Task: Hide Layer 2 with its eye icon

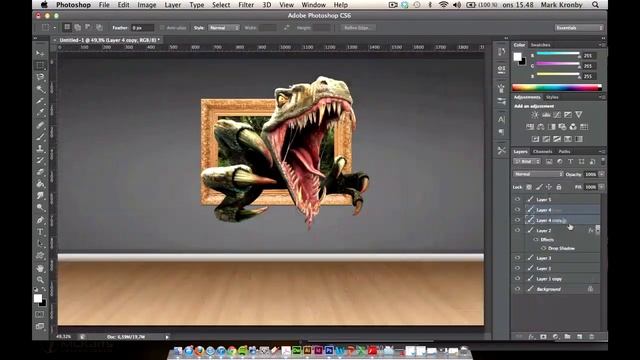Action: 518,230
